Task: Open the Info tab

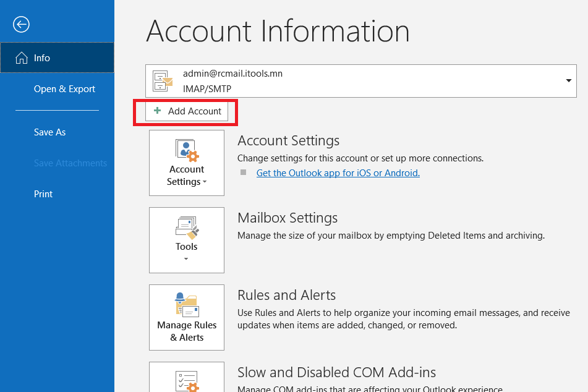Action: (x=57, y=58)
